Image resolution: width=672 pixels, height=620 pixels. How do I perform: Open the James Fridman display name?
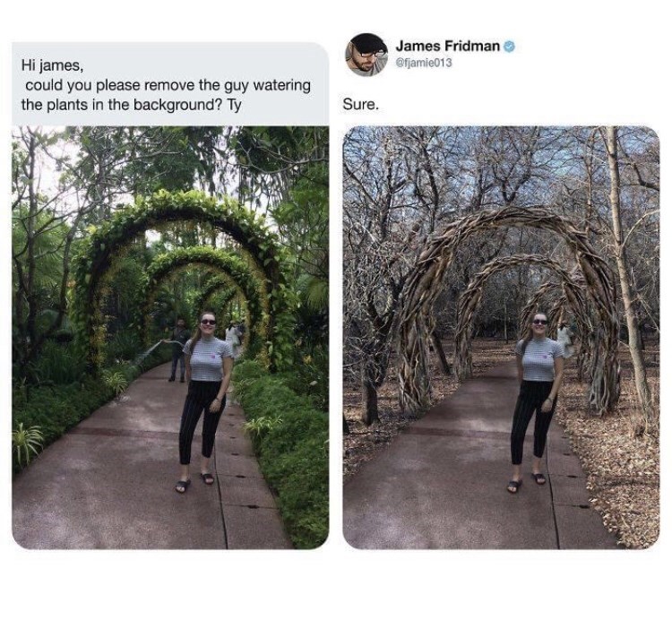tap(448, 46)
